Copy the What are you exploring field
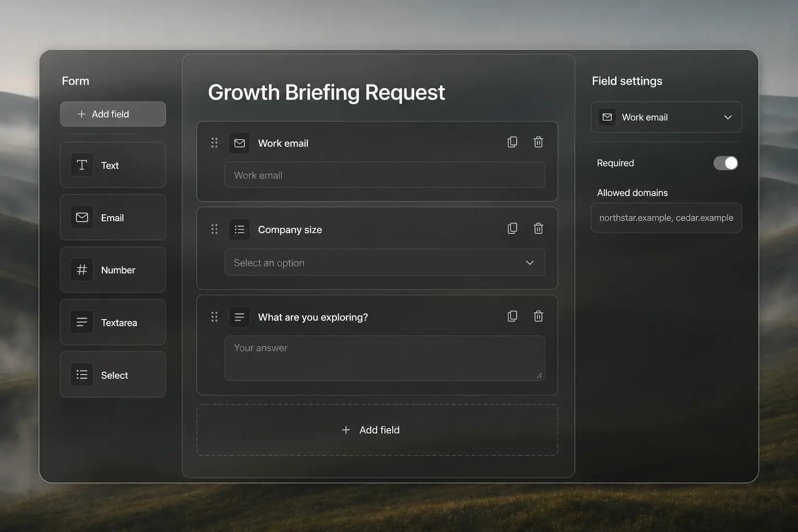798x532 pixels. (x=512, y=316)
